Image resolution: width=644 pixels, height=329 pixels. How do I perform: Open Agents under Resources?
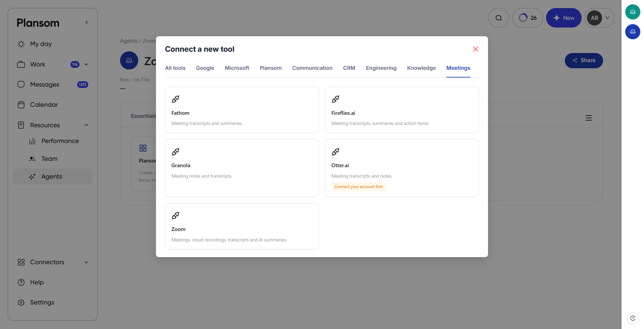click(x=52, y=177)
